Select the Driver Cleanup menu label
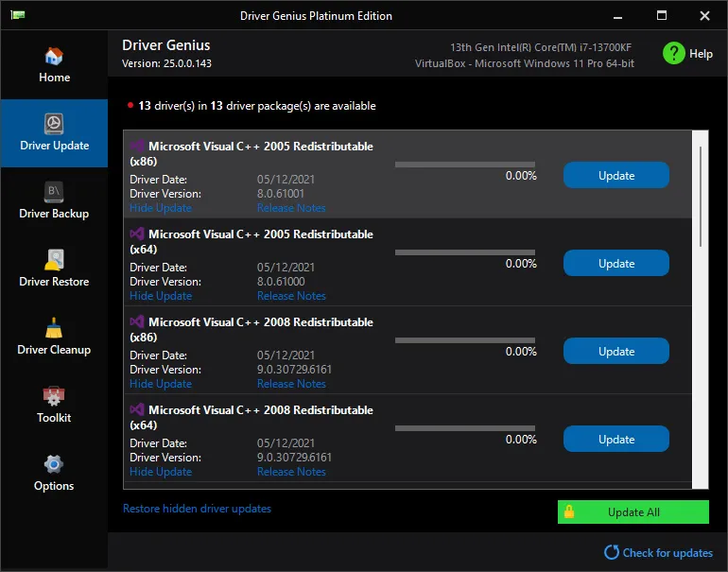This screenshot has height=572, width=728. tap(54, 349)
